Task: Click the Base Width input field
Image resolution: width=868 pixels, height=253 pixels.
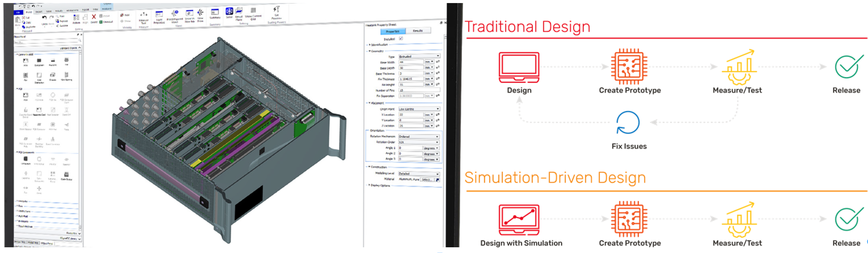Action: 411,62
